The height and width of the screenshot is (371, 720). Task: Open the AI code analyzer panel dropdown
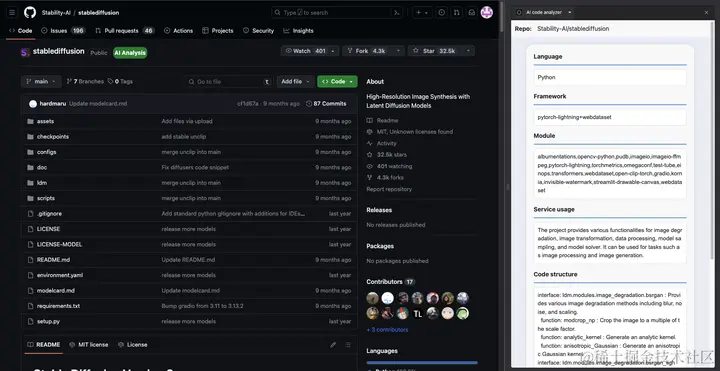pyautogui.click(x=570, y=12)
